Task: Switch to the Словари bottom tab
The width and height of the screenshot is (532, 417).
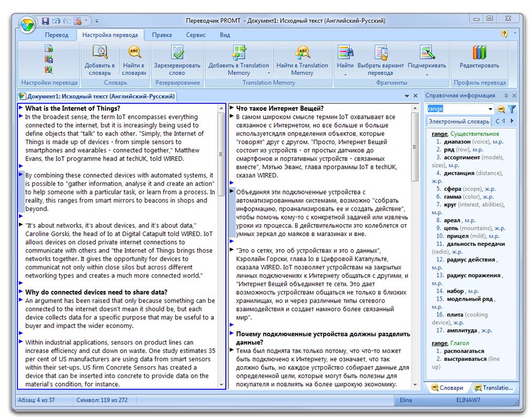Action: 447,388
